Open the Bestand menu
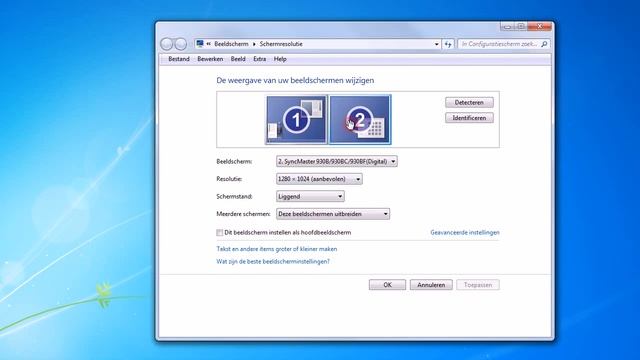The width and height of the screenshot is (640, 360). point(179,59)
